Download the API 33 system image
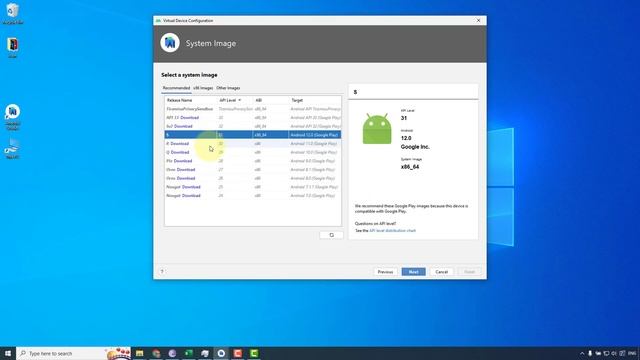Screen dimensions: 640x360 pos(189,118)
